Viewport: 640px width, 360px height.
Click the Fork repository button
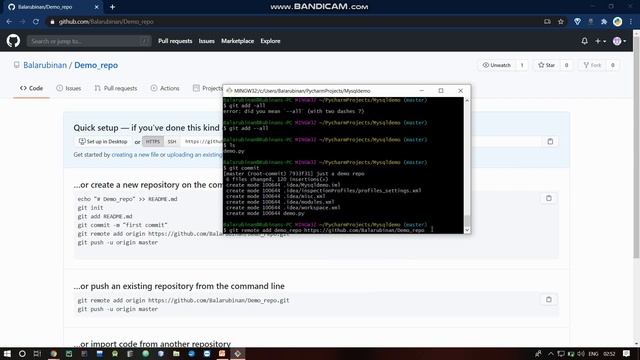[592, 65]
